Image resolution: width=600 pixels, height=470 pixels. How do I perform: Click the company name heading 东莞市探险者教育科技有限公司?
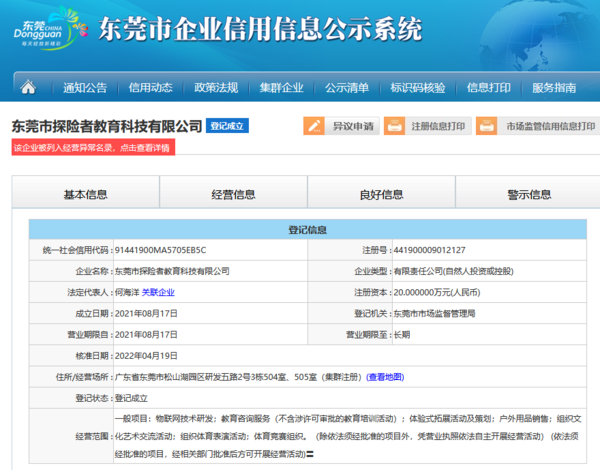107,126
